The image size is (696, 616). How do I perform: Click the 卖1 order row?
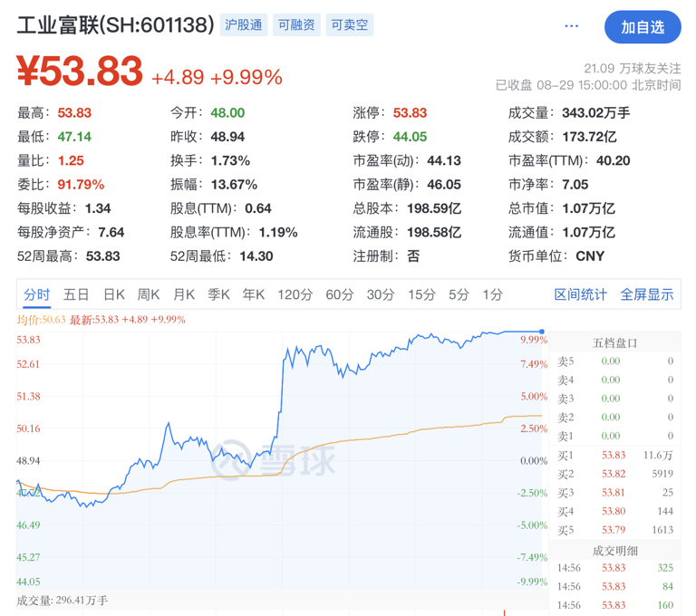point(614,436)
